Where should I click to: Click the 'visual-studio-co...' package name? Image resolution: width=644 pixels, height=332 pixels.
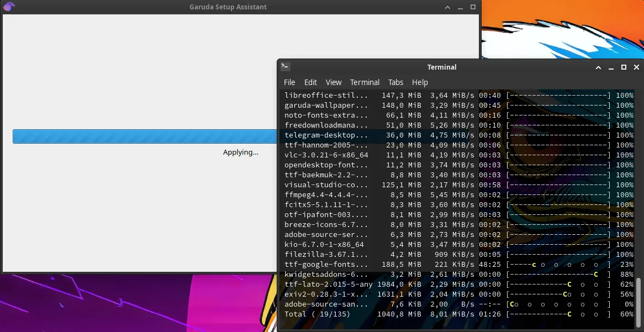(326, 185)
